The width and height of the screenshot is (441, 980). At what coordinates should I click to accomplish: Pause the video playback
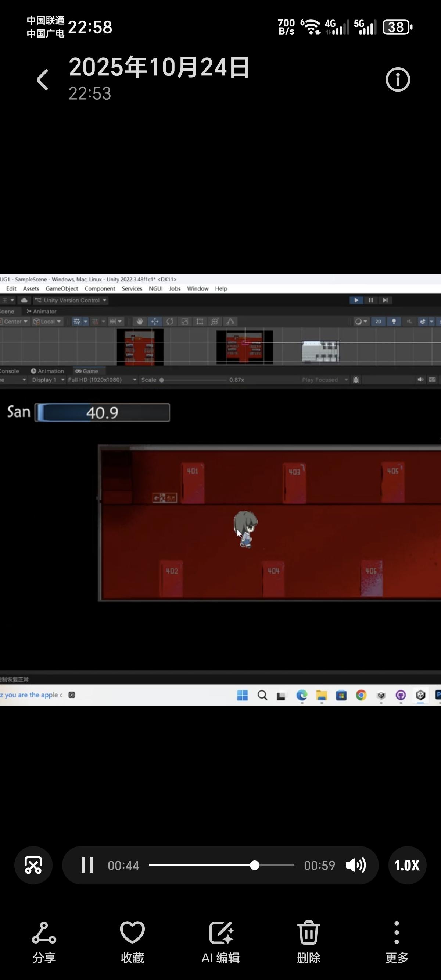[87, 865]
